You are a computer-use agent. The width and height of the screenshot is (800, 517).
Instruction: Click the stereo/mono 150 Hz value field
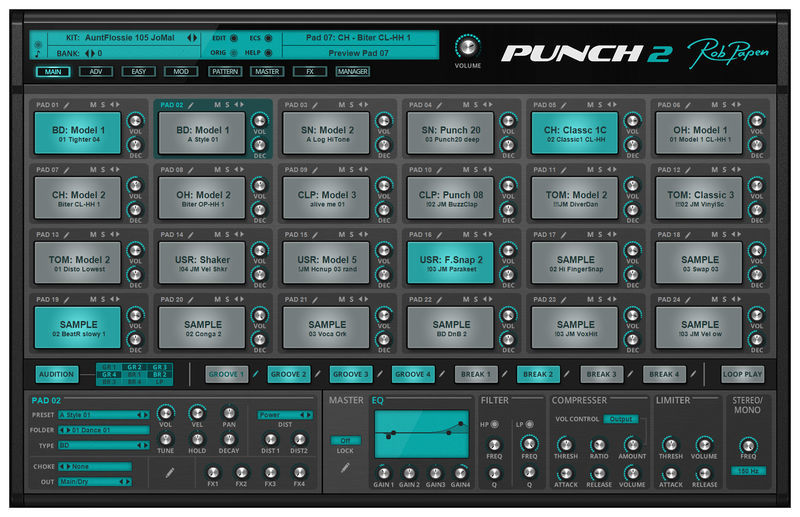748,471
